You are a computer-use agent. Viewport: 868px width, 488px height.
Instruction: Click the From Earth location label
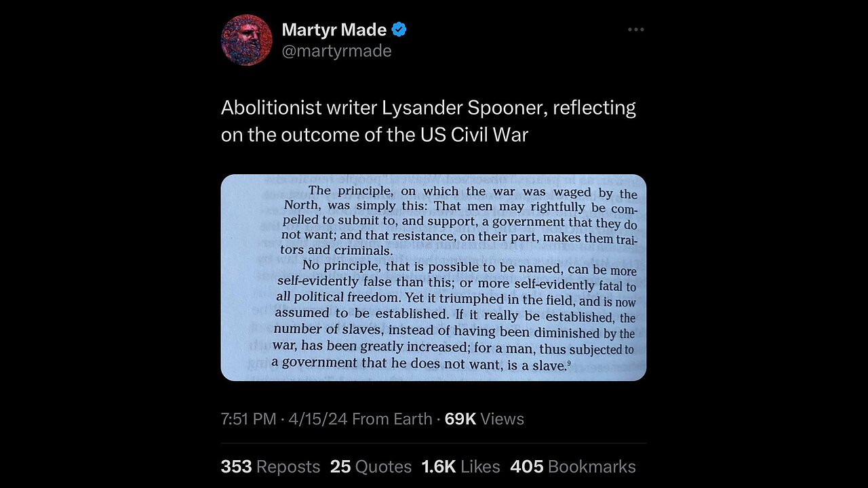pos(392,419)
